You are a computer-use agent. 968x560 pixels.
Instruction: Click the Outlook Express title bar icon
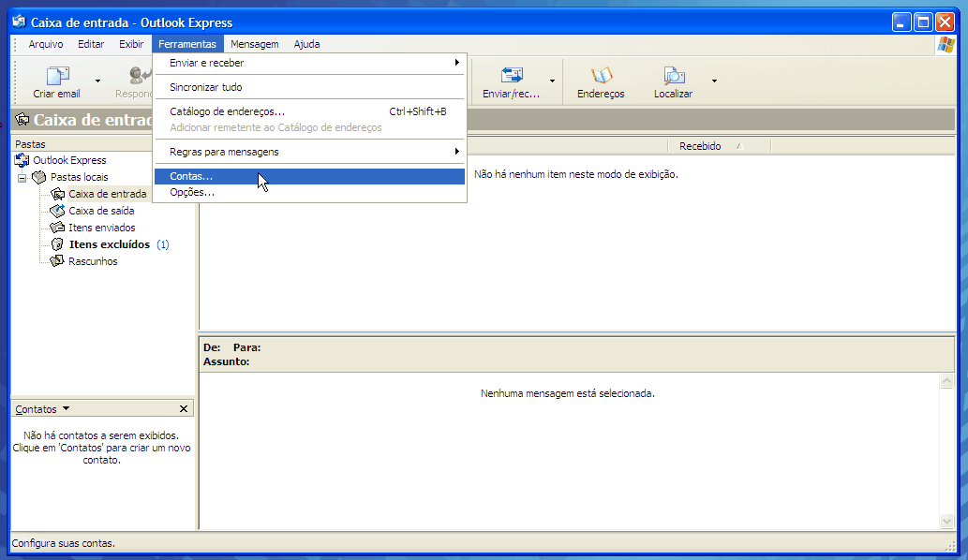(x=19, y=22)
